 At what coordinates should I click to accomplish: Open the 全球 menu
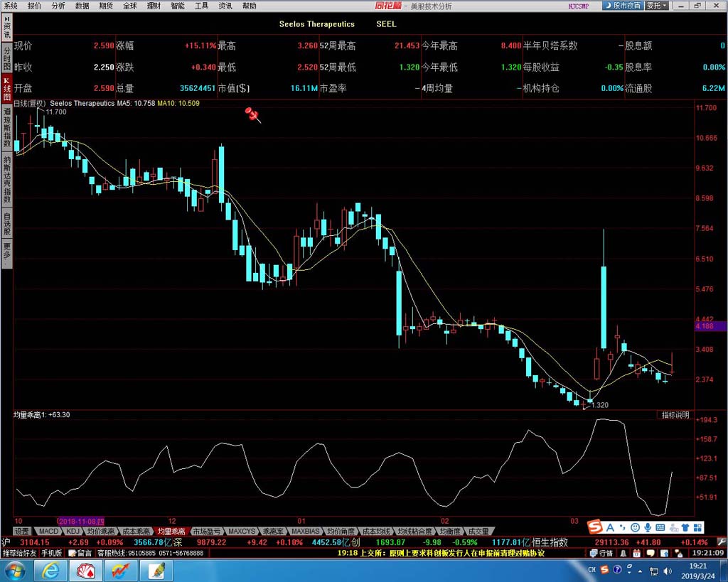[130, 6]
